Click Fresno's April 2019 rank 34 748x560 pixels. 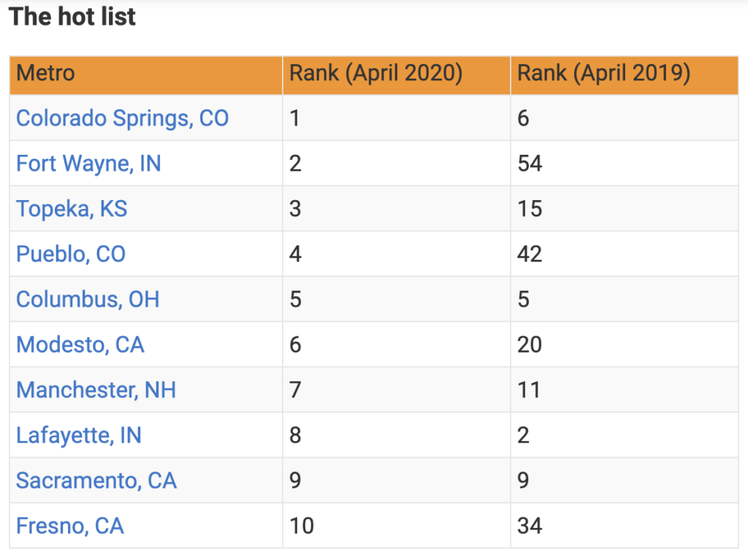530,526
